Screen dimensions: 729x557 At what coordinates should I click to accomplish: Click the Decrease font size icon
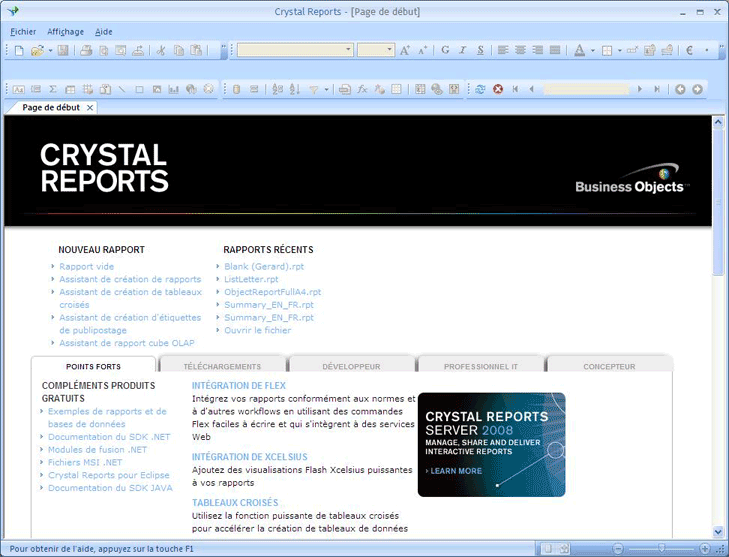click(422, 50)
